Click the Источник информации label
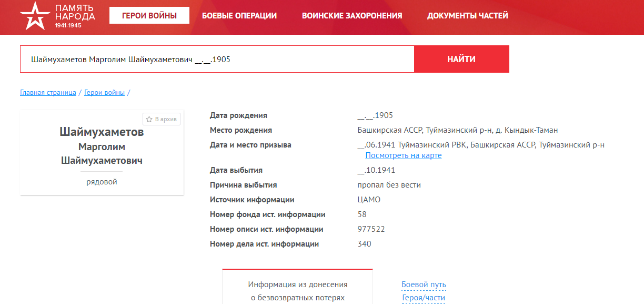644x304 pixels. click(252, 200)
